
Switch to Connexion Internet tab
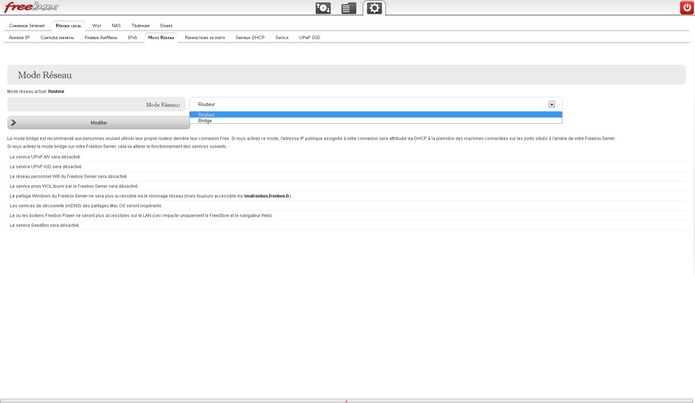[x=26, y=25]
